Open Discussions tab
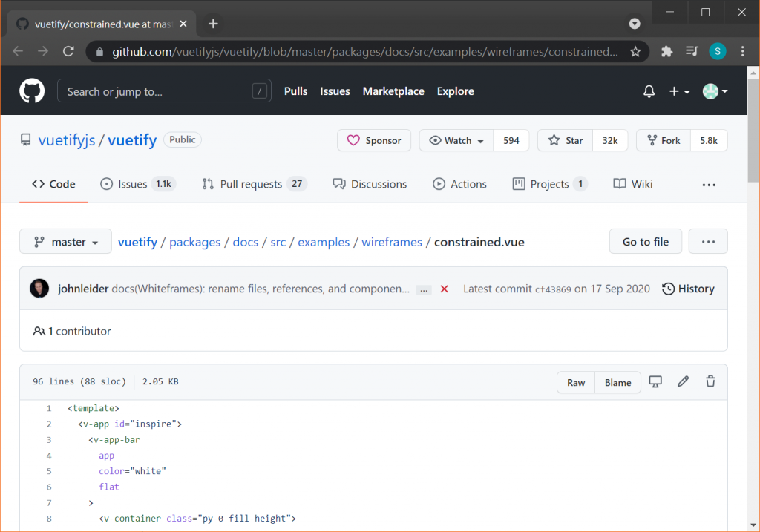The height and width of the screenshot is (532, 760). tap(370, 184)
